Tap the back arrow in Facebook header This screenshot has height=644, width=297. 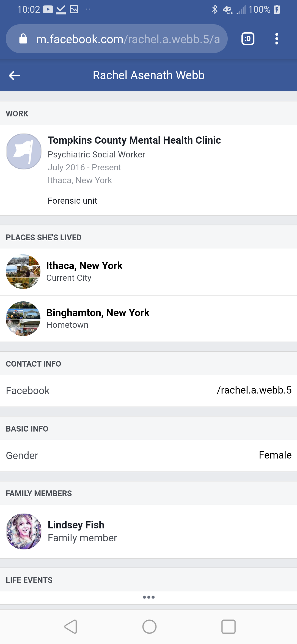(x=14, y=75)
